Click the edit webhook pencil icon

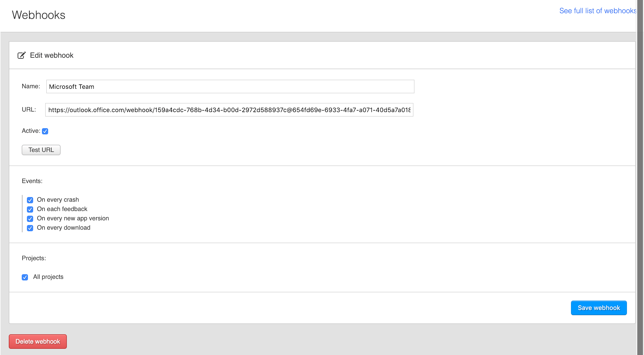click(x=22, y=55)
